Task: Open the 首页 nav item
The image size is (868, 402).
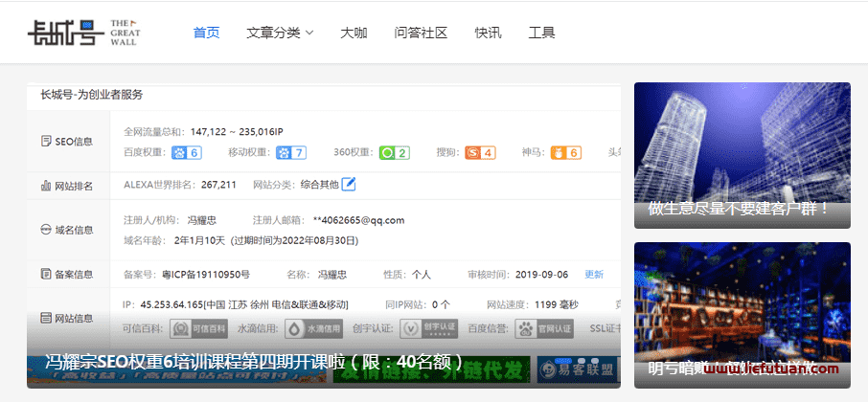Action: pos(207,33)
